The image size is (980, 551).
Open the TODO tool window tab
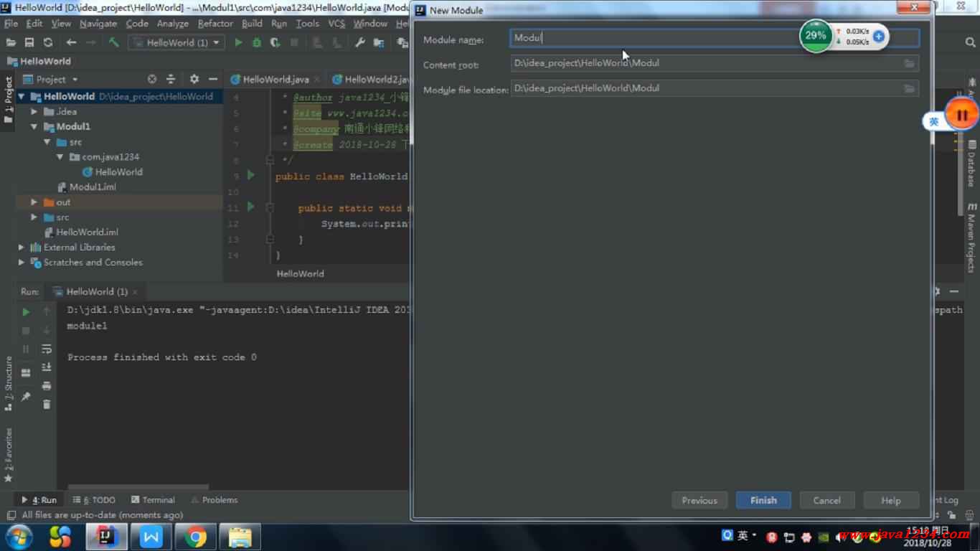[94, 500]
